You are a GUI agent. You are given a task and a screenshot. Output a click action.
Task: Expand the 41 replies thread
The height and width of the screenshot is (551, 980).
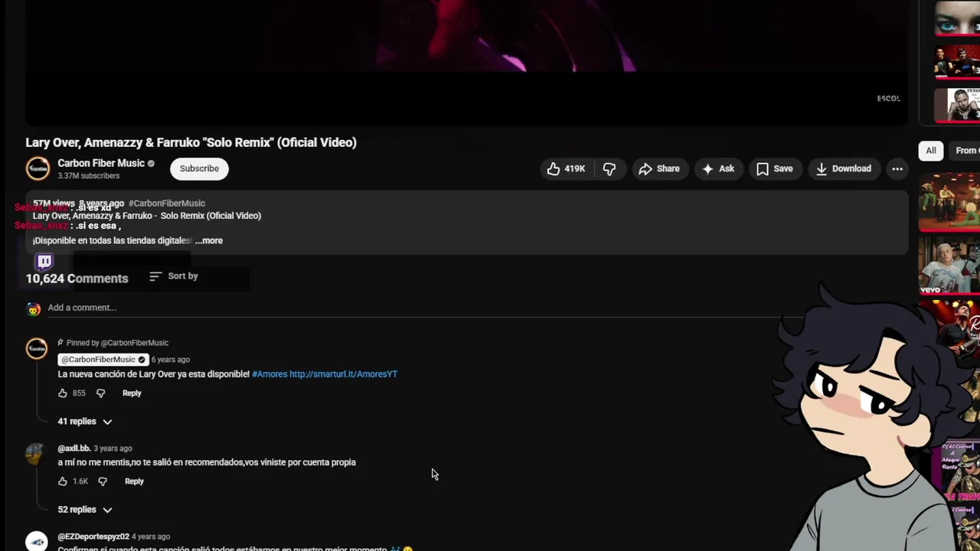[85, 422]
